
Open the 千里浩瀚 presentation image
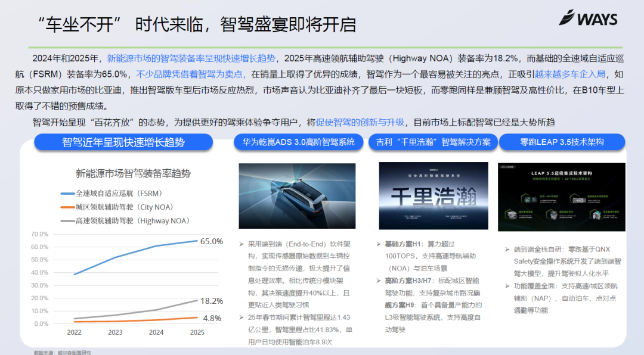click(434, 196)
